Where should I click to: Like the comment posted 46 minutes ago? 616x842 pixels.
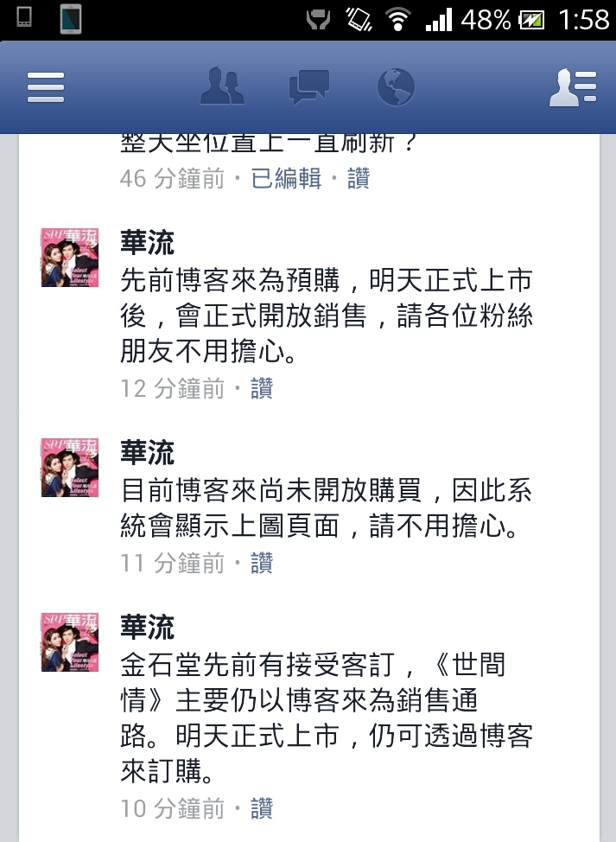tap(359, 178)
